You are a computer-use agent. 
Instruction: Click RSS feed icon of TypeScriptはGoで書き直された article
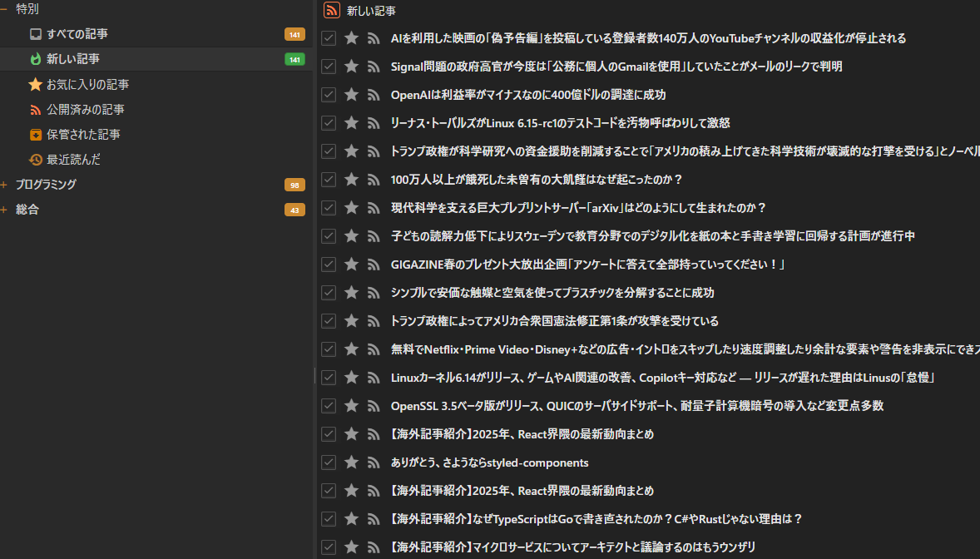(374, 519)
